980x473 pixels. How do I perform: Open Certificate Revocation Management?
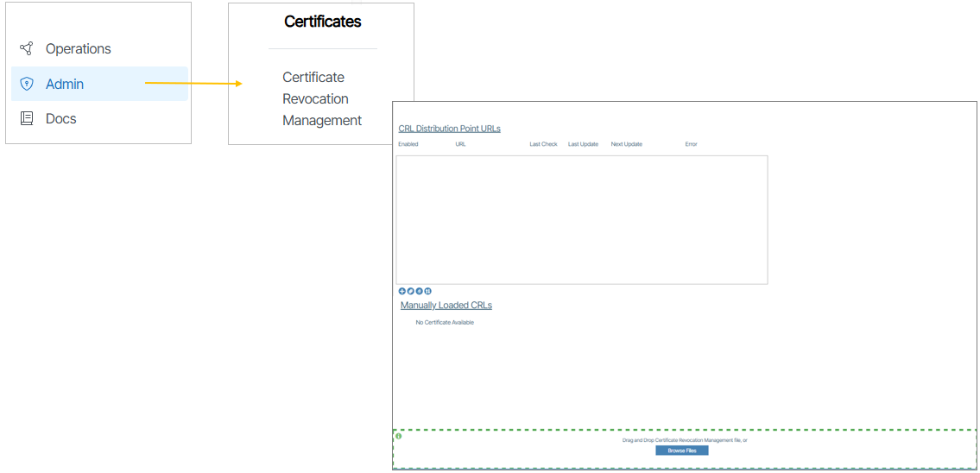point(321,98)
